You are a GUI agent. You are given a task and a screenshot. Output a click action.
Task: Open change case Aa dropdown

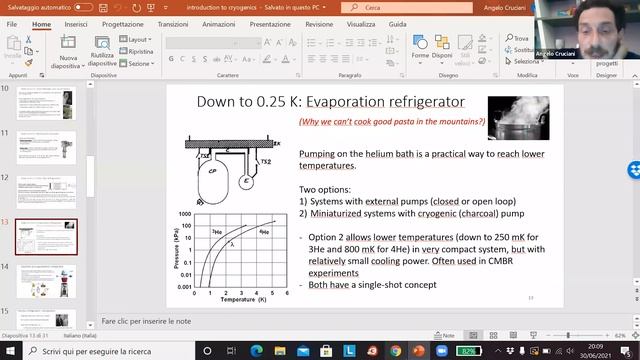(248, 59)
